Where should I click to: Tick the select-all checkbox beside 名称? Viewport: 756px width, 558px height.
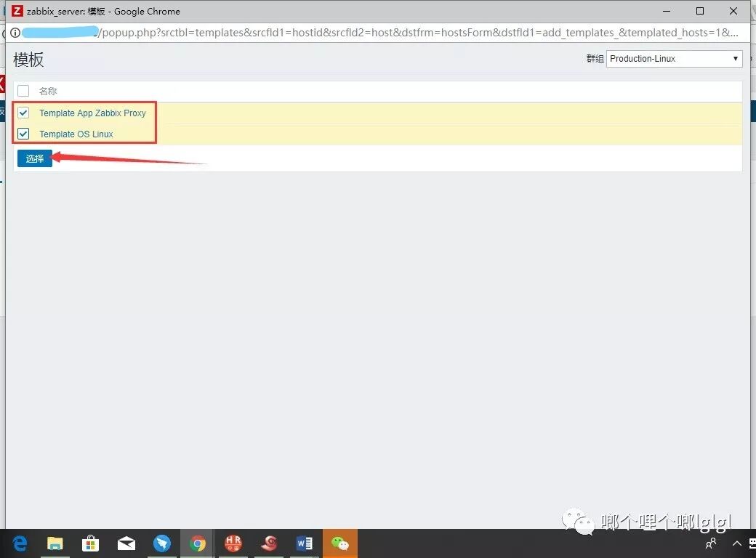[23, 91]
